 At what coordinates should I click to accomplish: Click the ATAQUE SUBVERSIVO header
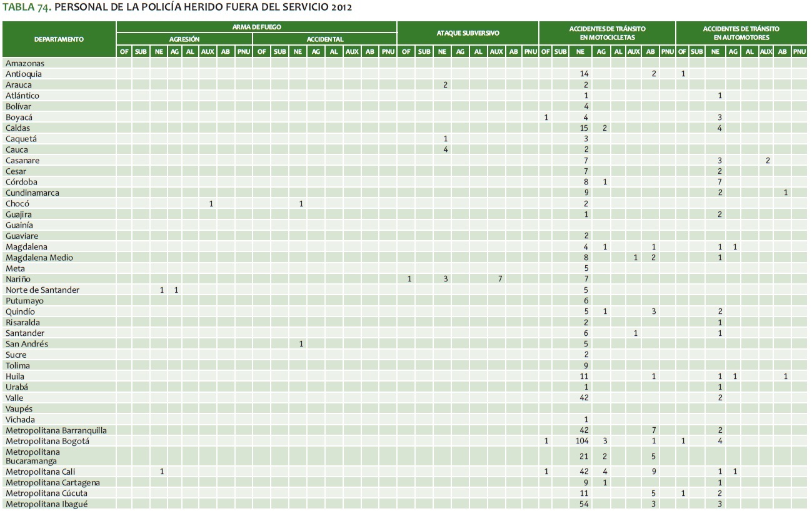468,33
